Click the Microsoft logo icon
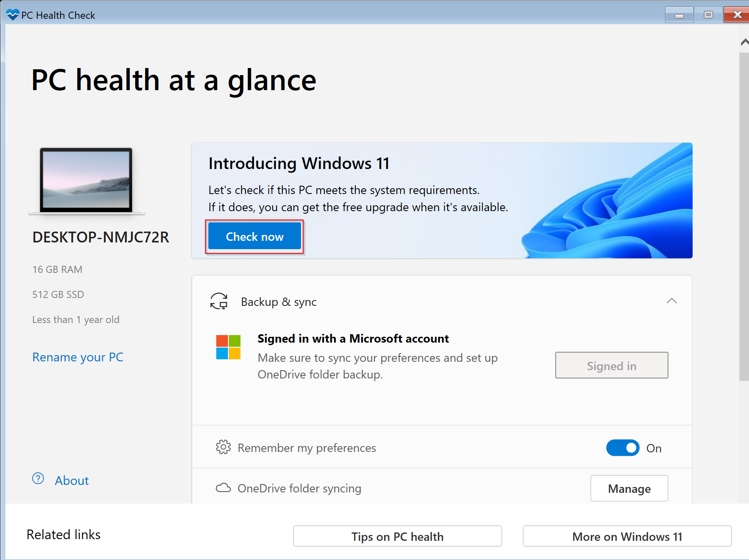 pos(228,347)
